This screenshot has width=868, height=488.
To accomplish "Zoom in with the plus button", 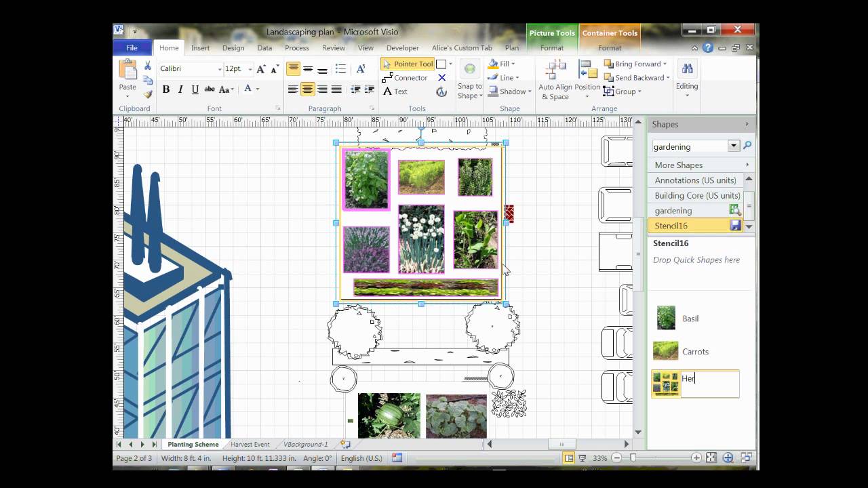I will coord(695,458).
